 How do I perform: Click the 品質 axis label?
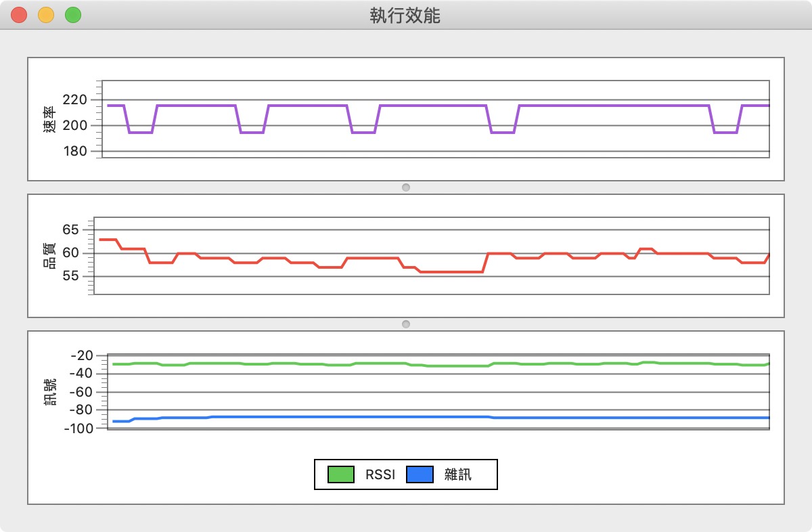[49, 257]
